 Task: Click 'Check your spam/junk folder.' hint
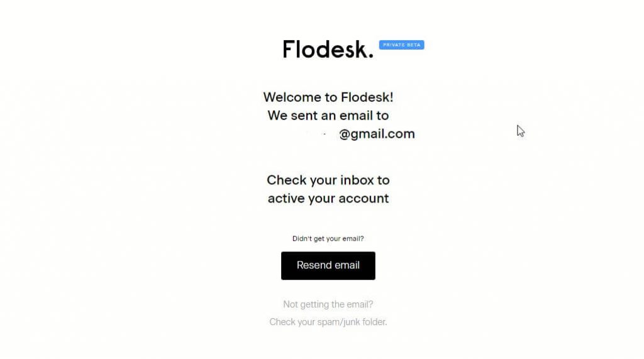pyautogui.click(x=328, y=322)
